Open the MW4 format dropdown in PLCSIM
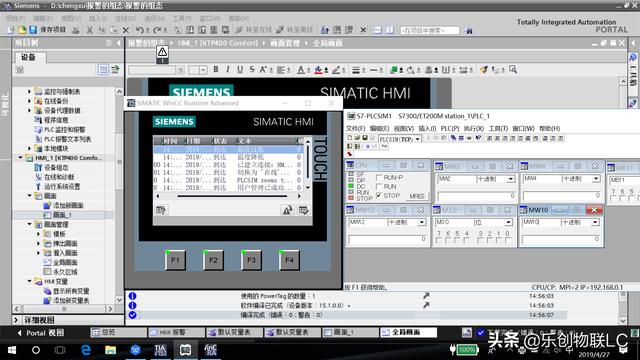Viewport: 640px width, 360px height. click(x=596, y=179)
